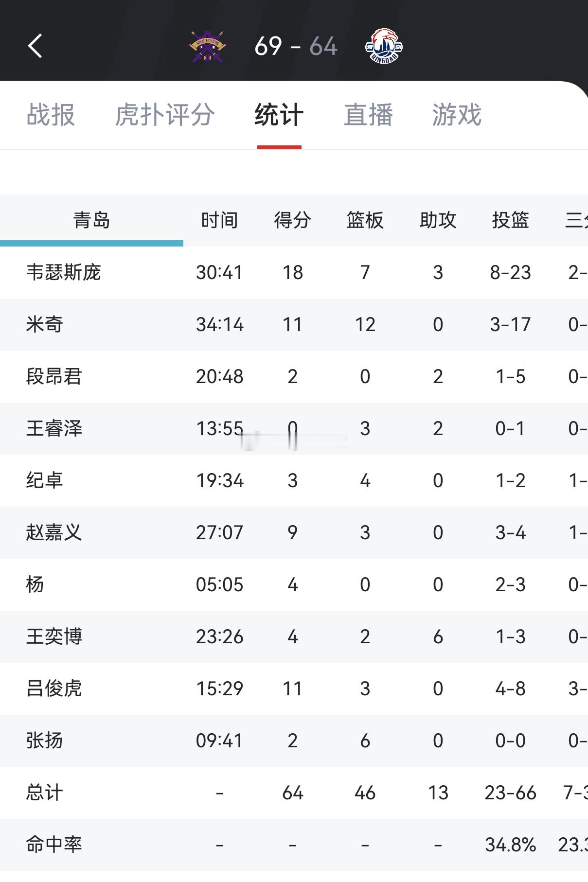Image resolution: width=588 pixels, height=882 pixels.
Task: Select the 统计 statistics tab
Action: [279, 114]
